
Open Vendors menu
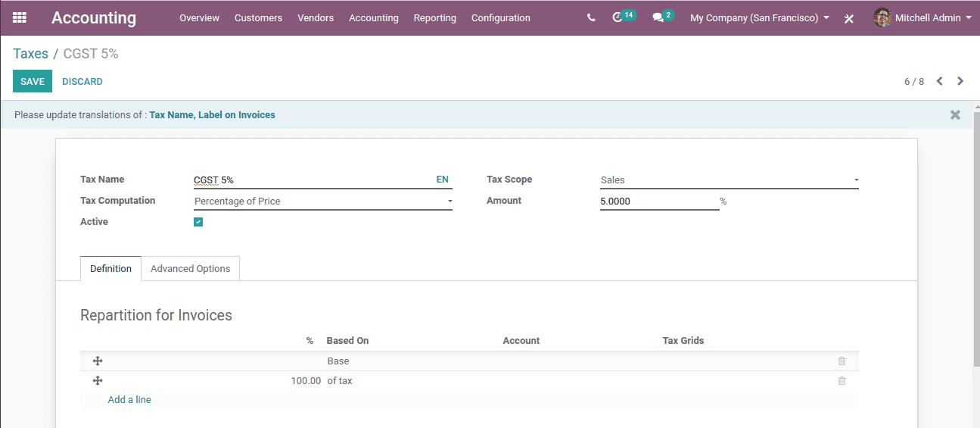(x=316, y=17)
